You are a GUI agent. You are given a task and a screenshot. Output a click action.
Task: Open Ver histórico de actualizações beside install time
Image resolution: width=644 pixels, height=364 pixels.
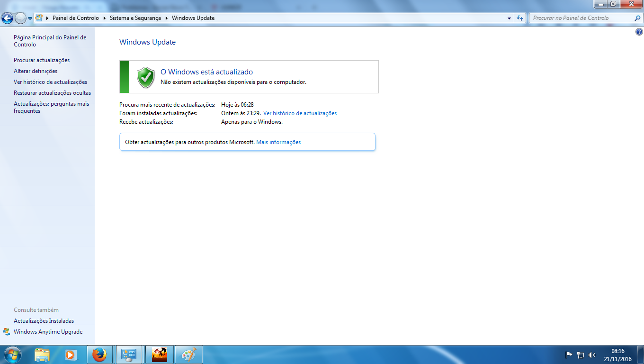pos(300,113)
